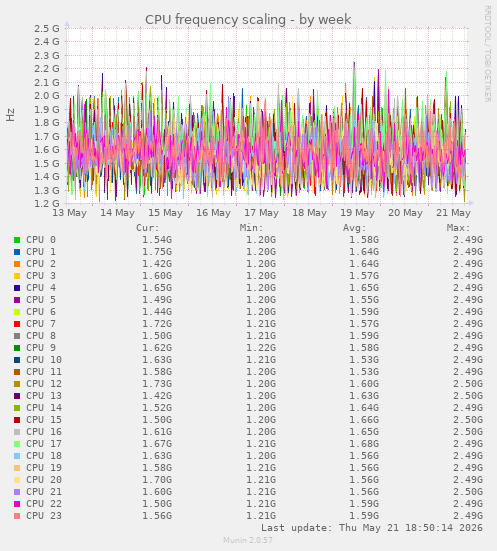
Task: Click the '21 May' x-axis label
Action: (453, 213)
